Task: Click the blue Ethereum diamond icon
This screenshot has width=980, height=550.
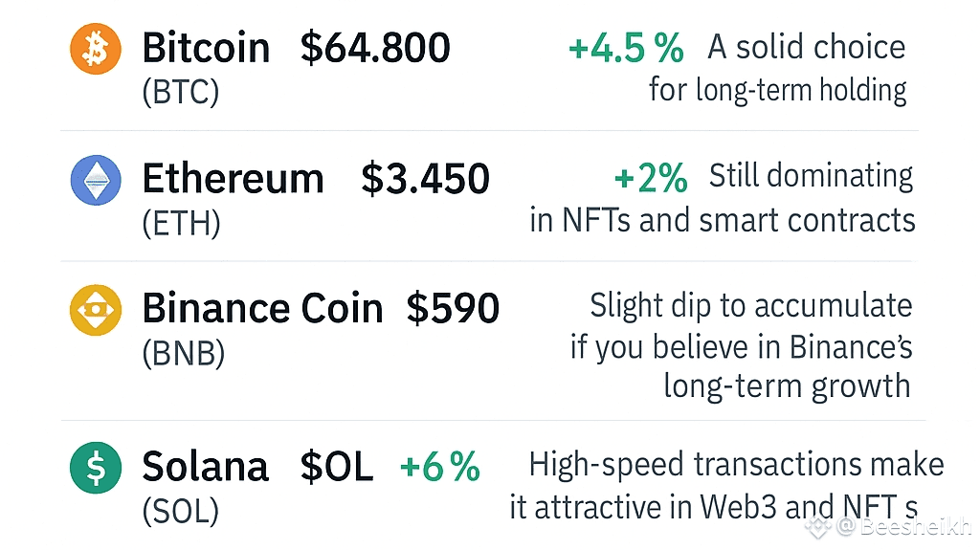Action: pos(96,180)
